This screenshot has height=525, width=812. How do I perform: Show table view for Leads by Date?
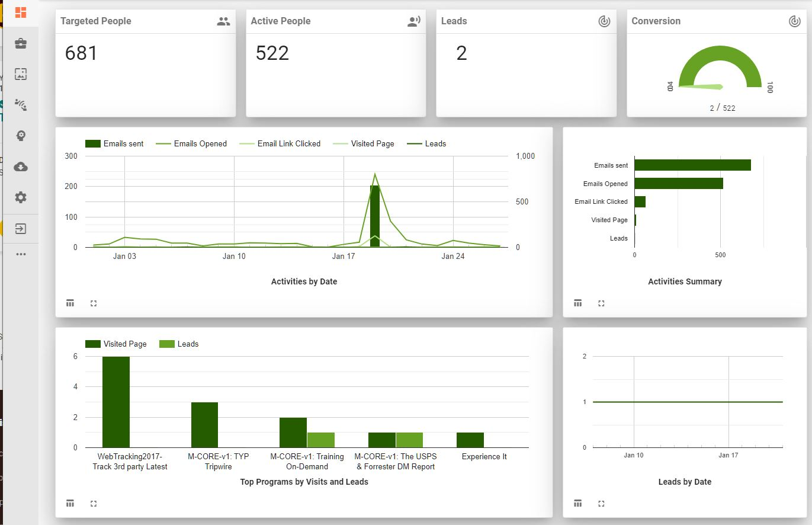pos(578,504)
